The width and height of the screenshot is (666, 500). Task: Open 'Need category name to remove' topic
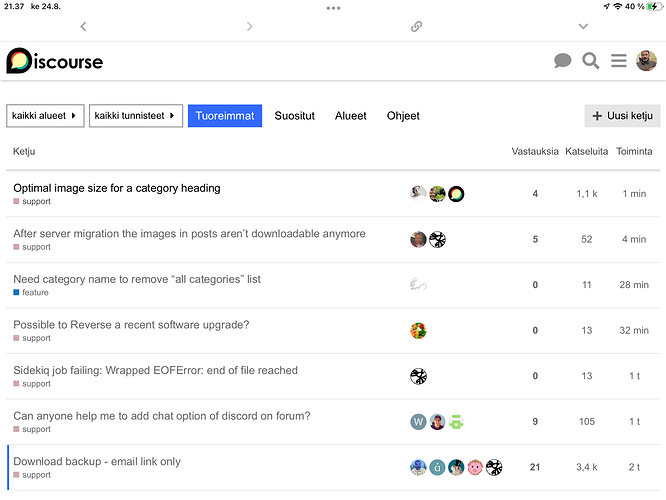pyautogui.click(x=137, y=279)
